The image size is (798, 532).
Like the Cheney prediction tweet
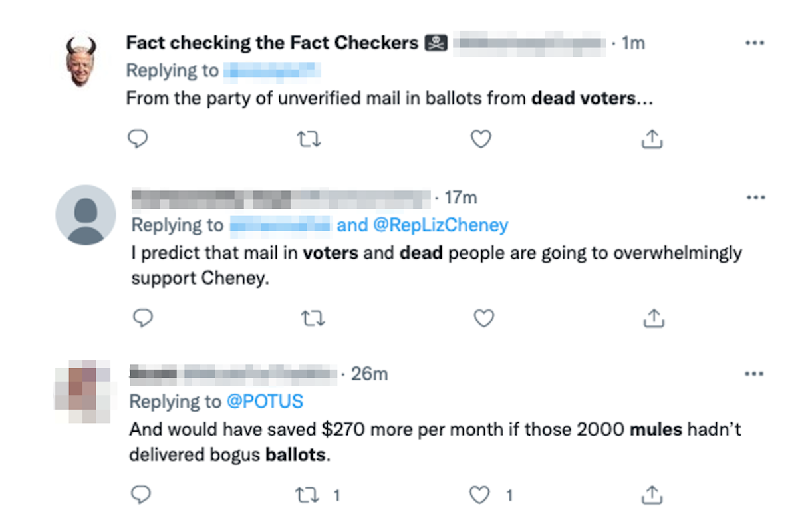483,318
